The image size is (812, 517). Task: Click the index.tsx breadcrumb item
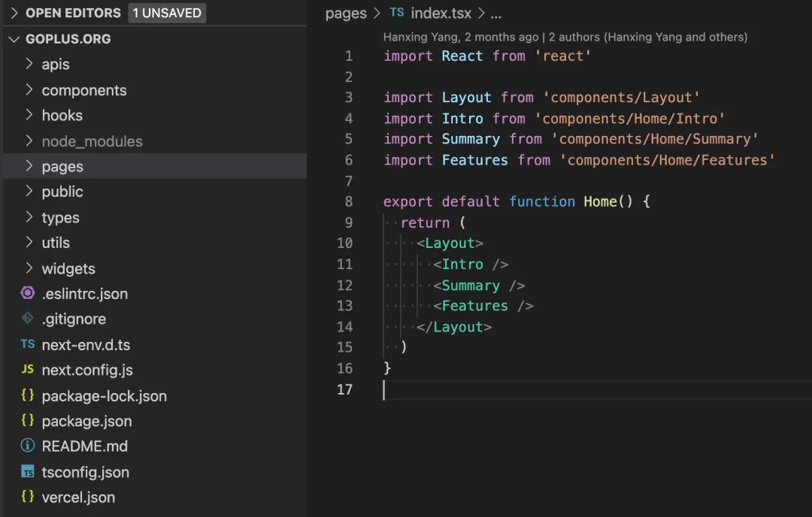[442, 14]
